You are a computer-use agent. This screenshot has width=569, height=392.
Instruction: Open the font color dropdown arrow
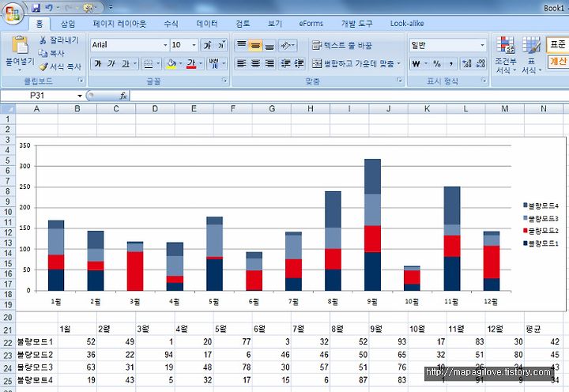point(200,64)
